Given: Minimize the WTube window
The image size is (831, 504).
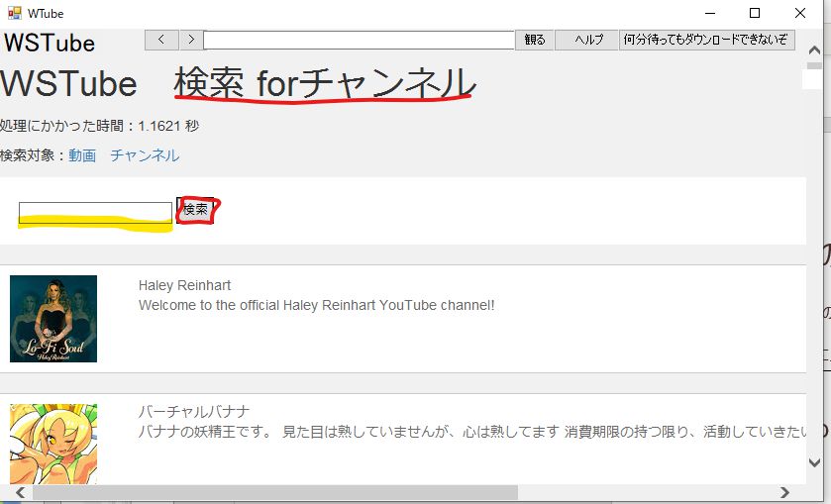Looking at the screenshot, I should coord(709,14).
